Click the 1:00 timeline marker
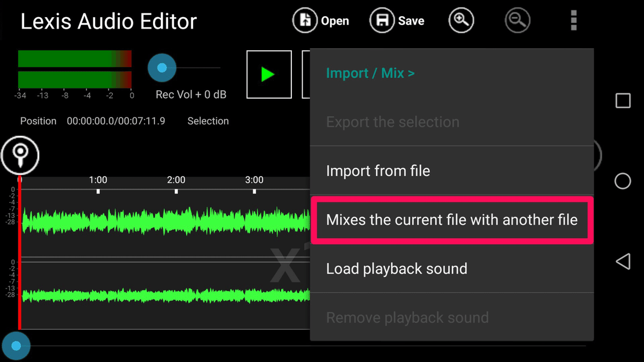The width and height of the screenshot is (644, 362). point(98,180)
